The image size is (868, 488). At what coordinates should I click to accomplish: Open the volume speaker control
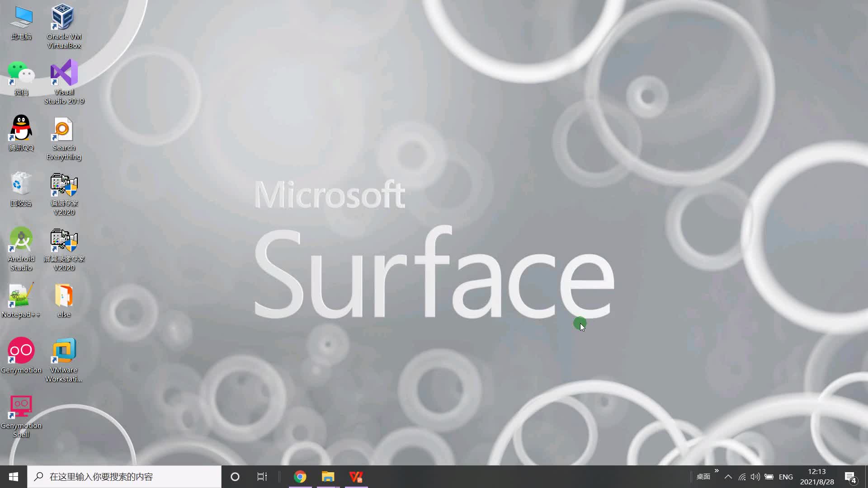tap(755, 477)
